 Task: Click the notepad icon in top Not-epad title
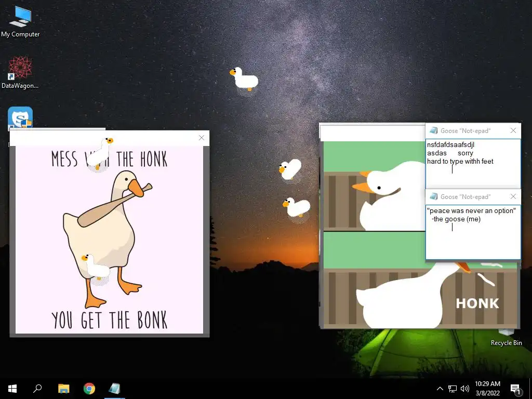[433, 130]
